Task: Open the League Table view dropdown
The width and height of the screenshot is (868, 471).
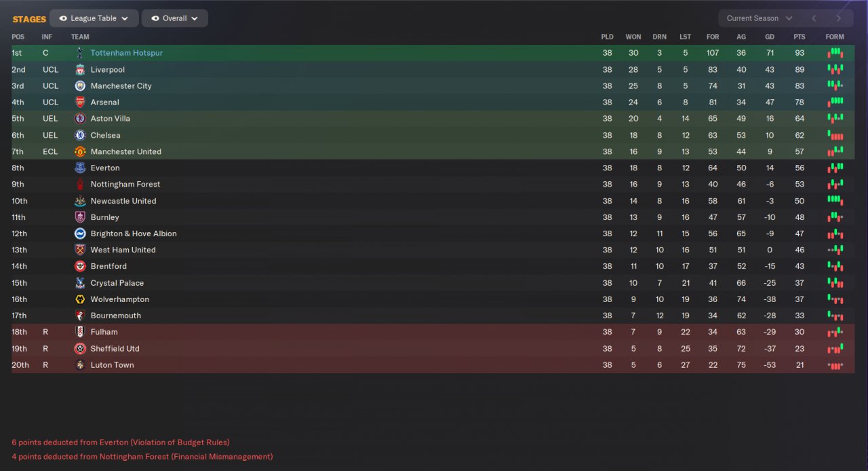Action: click(x=94, y=18)
